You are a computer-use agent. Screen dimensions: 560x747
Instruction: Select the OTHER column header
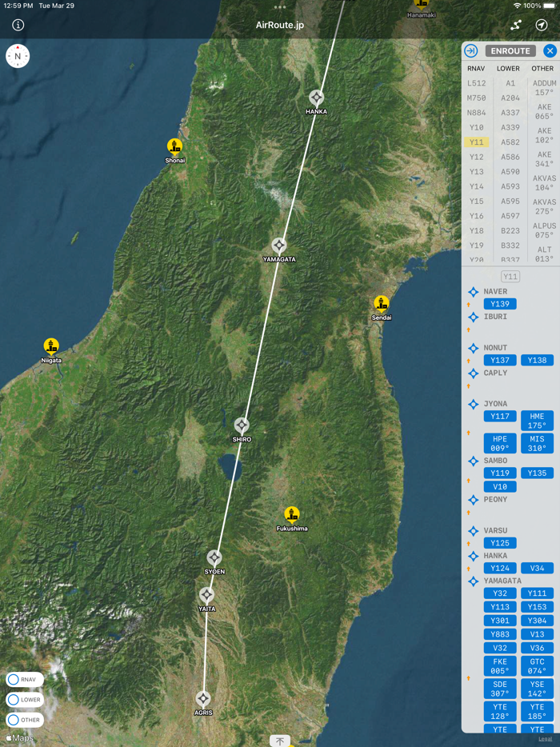pyautogui.click(x=542, y=69)
